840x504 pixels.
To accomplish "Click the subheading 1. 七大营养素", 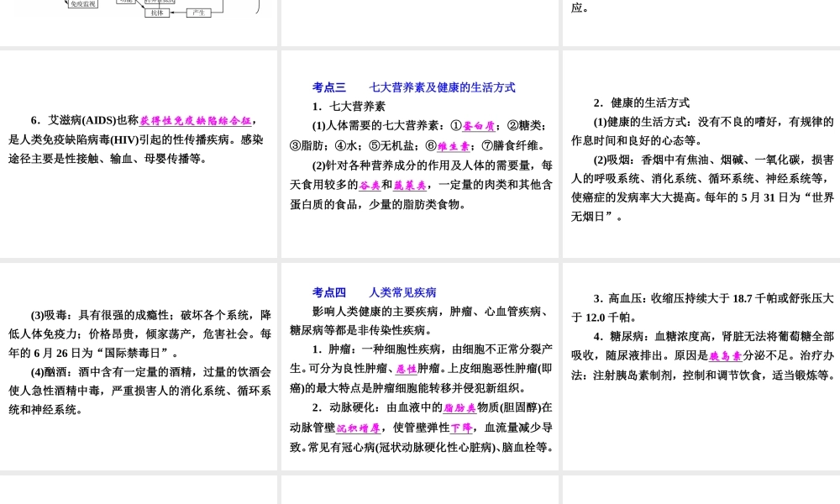I will [x=349, y=106].
